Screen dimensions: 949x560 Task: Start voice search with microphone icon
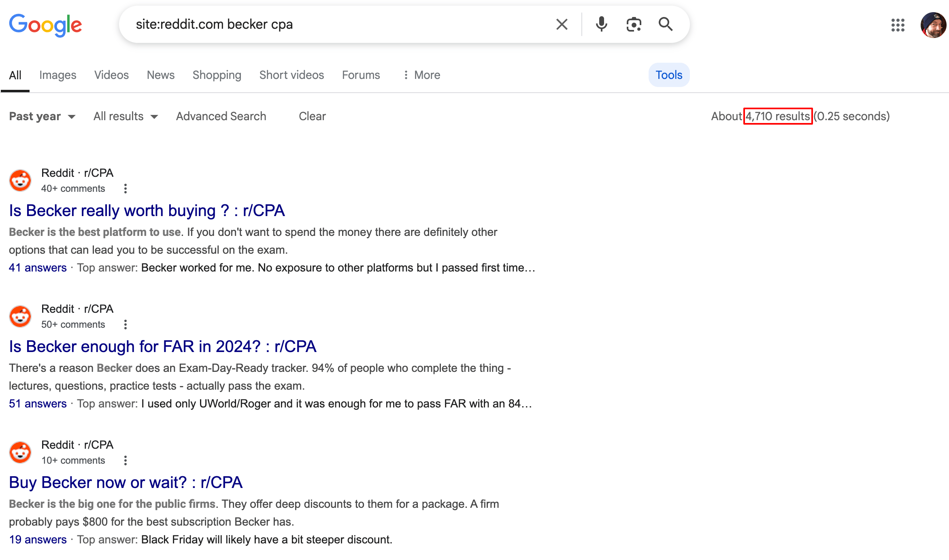click(x=601, y=24)
